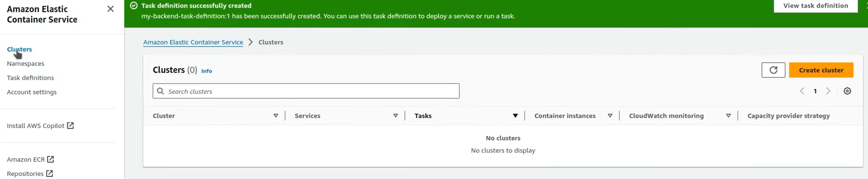Click the my-backend-task-definition:1 banner message

tap(328, 16)
